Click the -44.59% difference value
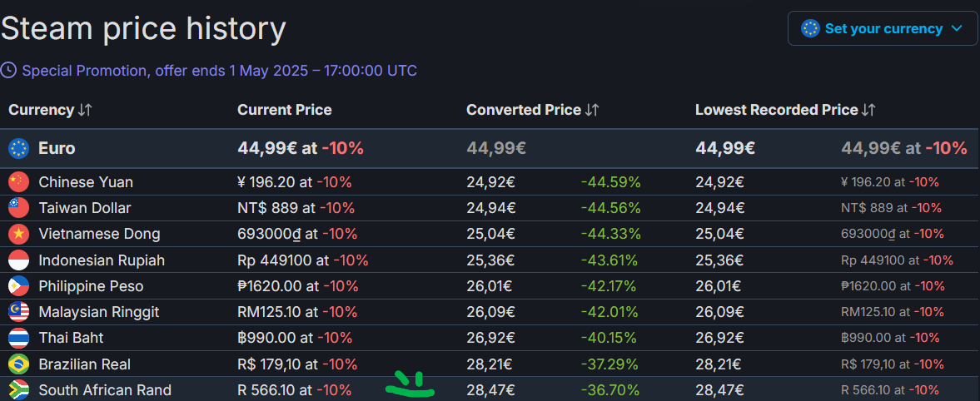This screenshot has height=401, width=980. [x=610, y=182]
